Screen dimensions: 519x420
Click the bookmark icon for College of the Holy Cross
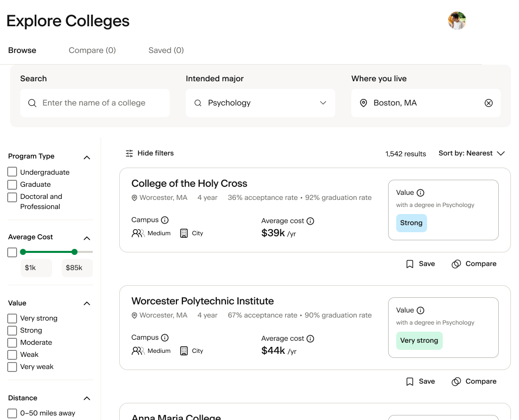(410, 264)
